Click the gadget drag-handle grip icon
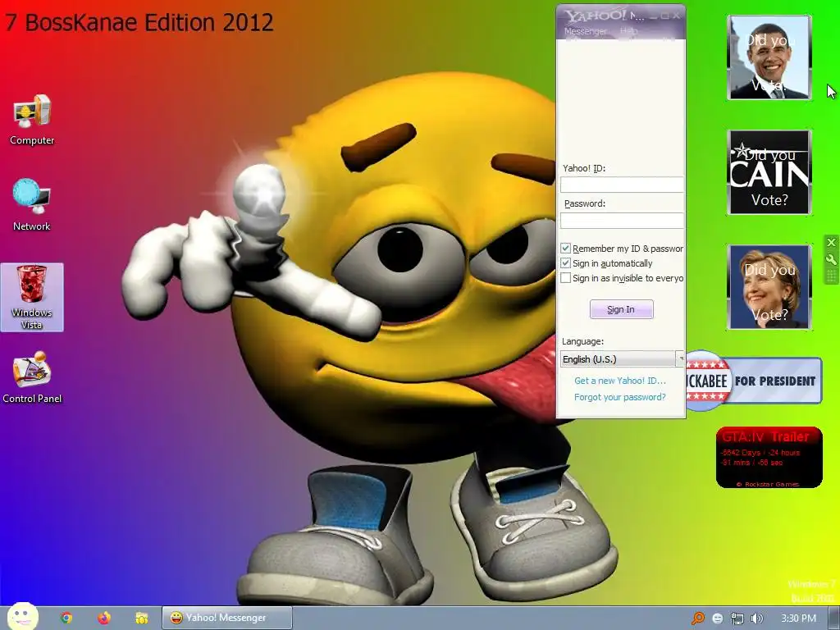840x630 pixels. coord(831,276)
